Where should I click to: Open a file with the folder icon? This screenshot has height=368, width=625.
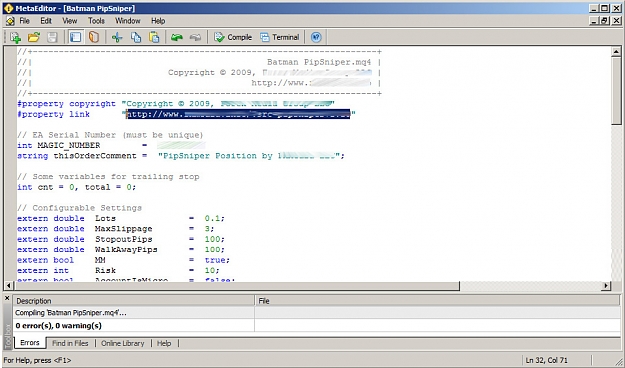pyautogui.click(x=34, y=37)
